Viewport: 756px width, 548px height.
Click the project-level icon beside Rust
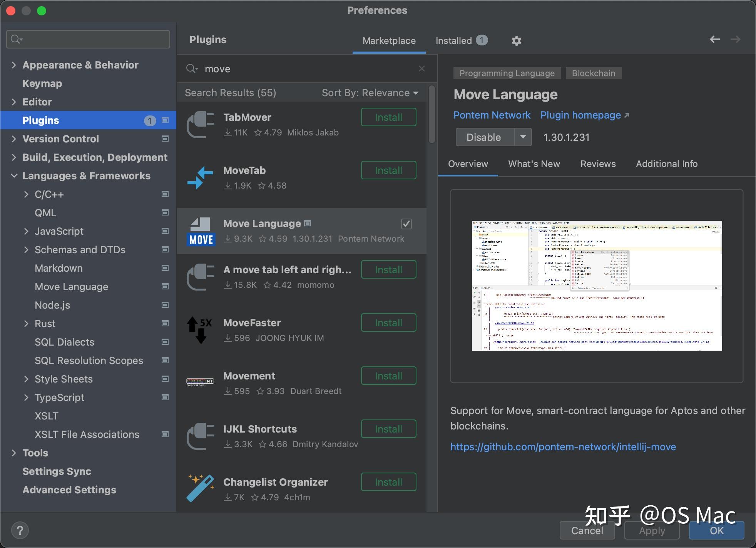click(165, 323)
